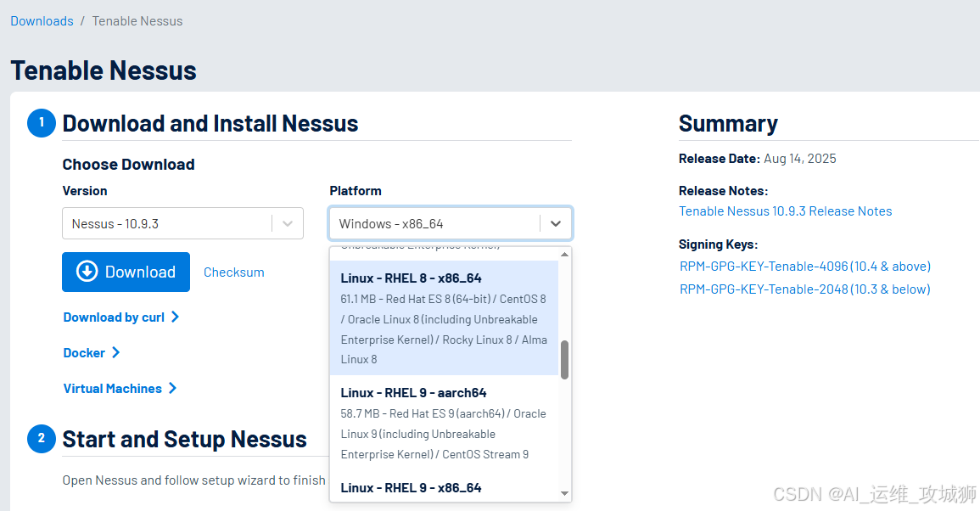Open the Checksum link
This screenshot has height=511, width=980.
point(233,272)
